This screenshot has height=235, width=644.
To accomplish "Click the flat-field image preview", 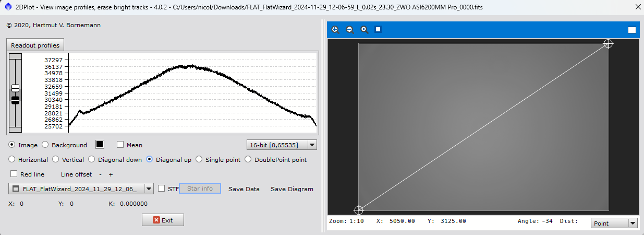I will pyautogui.click(x=483, y=127).
